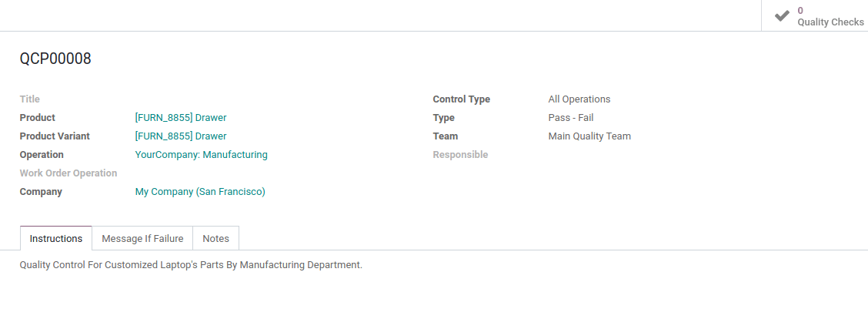
Task: Click the QCP00008 record title
Action: click(55, 59)
